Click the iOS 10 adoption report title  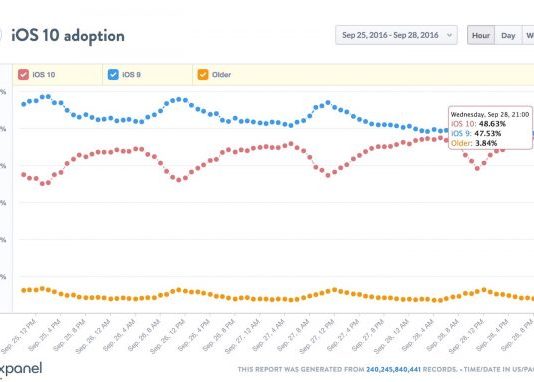pos(68,35)
